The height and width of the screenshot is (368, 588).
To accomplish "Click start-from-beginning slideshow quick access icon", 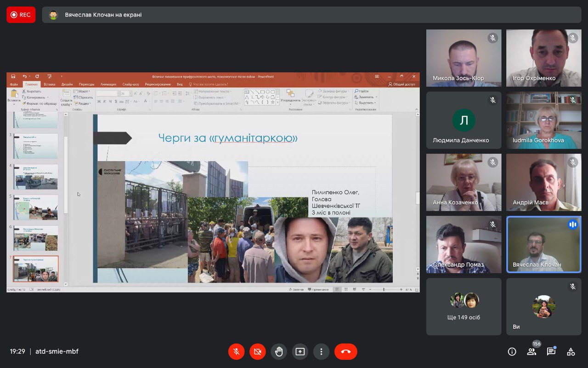I will [x=49, y=76].
